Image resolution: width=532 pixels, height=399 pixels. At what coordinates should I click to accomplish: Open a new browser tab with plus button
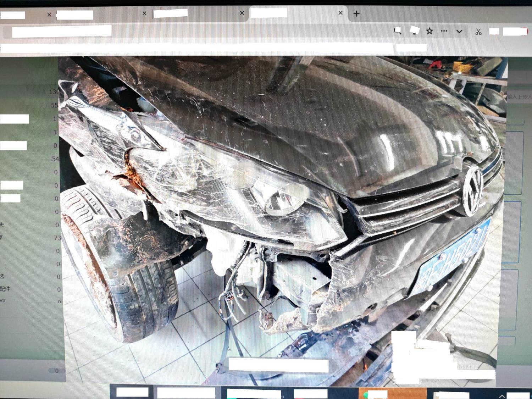(x=356, y=14)
